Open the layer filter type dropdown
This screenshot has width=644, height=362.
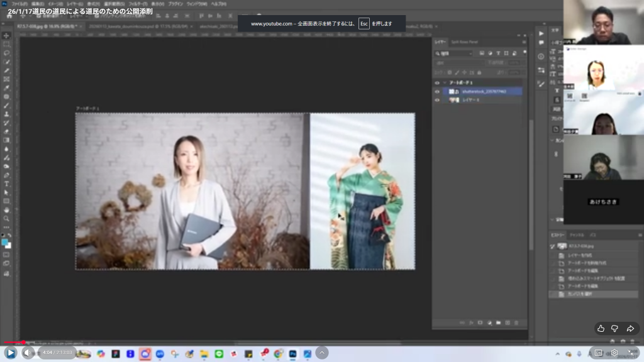pos(454,53)
